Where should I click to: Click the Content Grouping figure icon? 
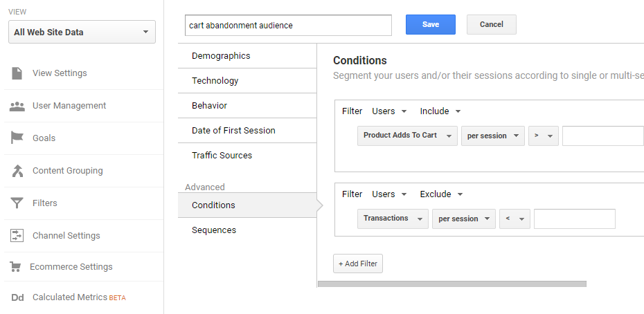click(17, 170)
